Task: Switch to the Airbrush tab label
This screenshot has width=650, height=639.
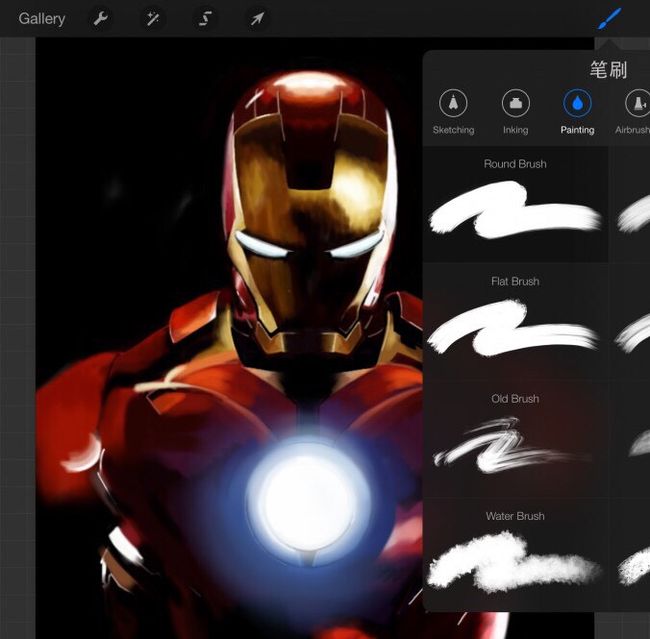Action: coord(633,130)
